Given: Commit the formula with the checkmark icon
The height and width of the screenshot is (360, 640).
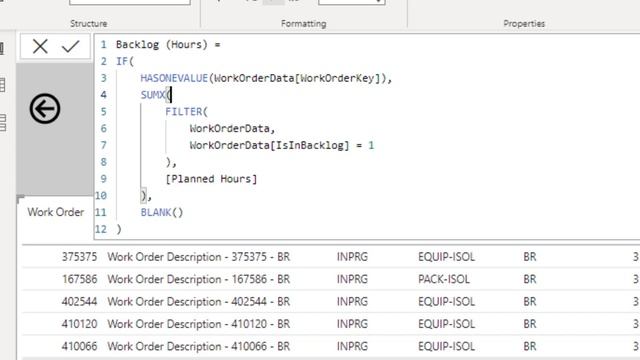Looking at the screenshot, I should click(70, 46).
